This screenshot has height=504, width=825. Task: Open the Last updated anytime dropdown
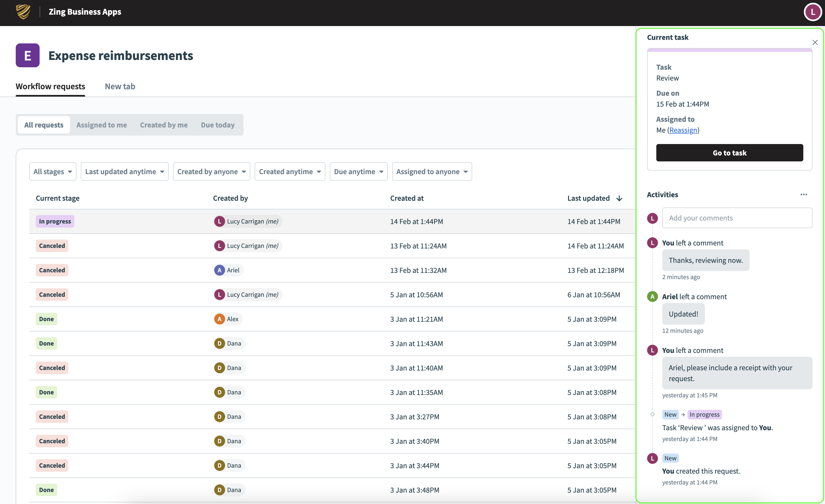[x=124, y=171]
